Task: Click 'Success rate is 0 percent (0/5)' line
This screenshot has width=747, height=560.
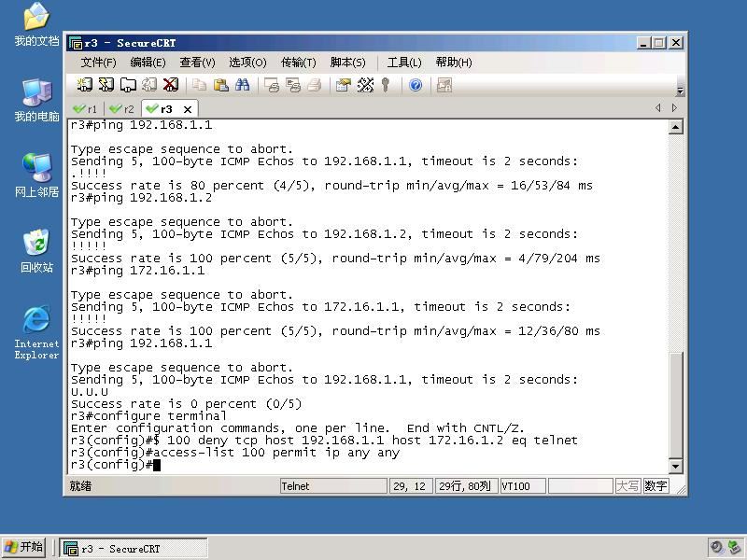Action: tap(186, 404)
